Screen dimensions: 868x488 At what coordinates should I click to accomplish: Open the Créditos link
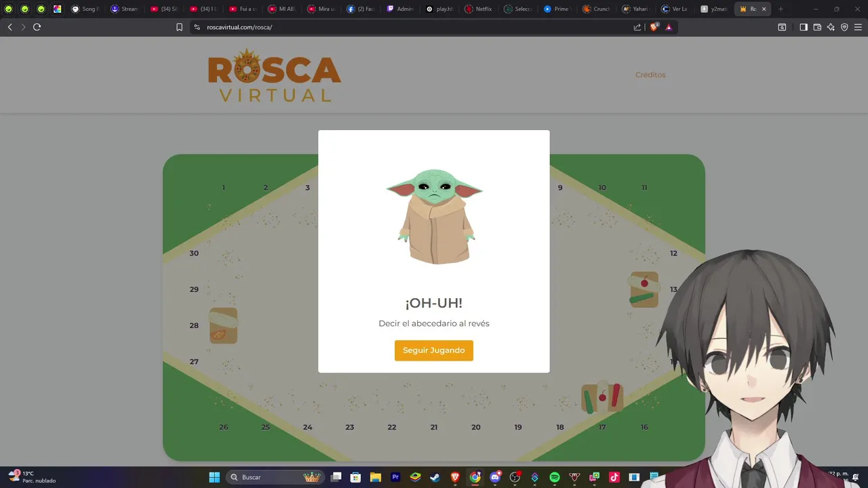(650, 75)
